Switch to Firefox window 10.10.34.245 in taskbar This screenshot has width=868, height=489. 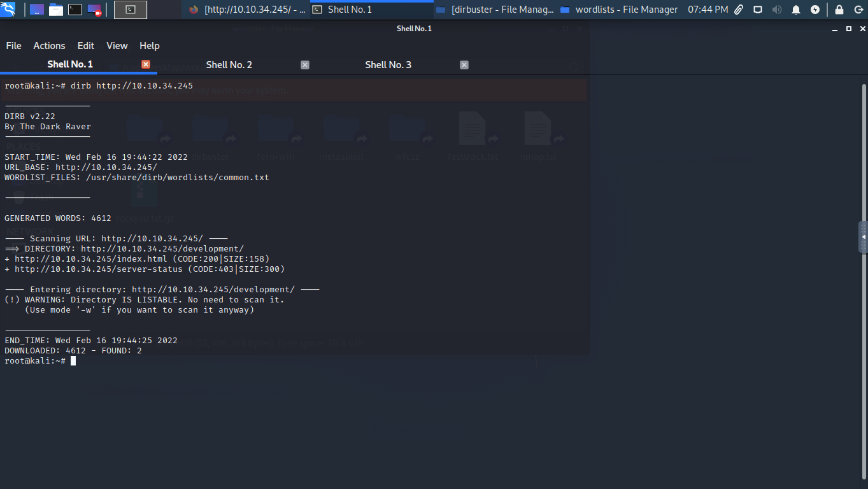[247, 10]
